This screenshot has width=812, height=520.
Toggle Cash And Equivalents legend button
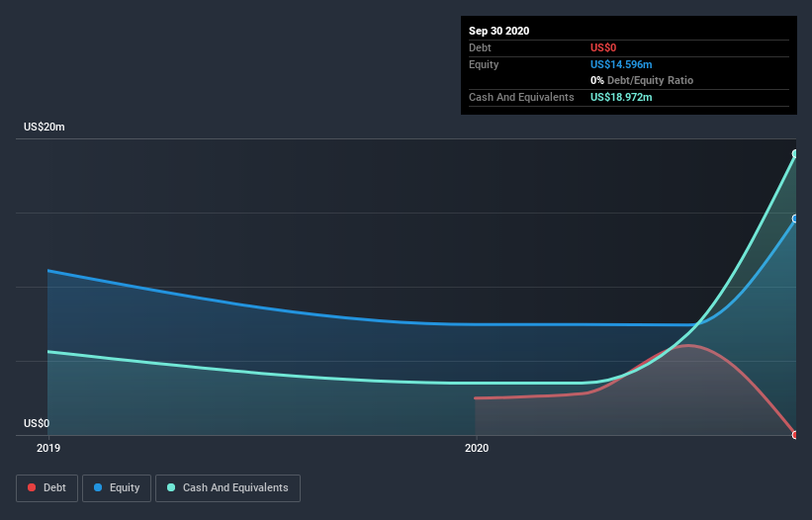click(x=227, y=488)
